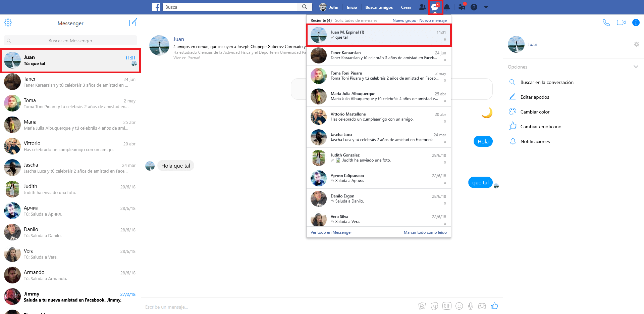Image resolution: width=644 pixels, height=314 pixels.
Task: Switch to Solicitudes de mensajes tab
Action: point(356,20)
